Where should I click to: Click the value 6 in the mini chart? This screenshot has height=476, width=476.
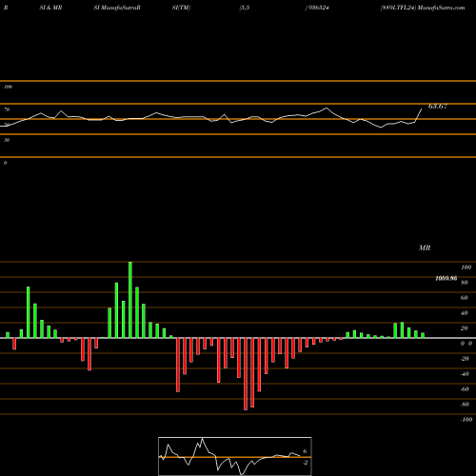pyautogui.click(x=305, y=451)
